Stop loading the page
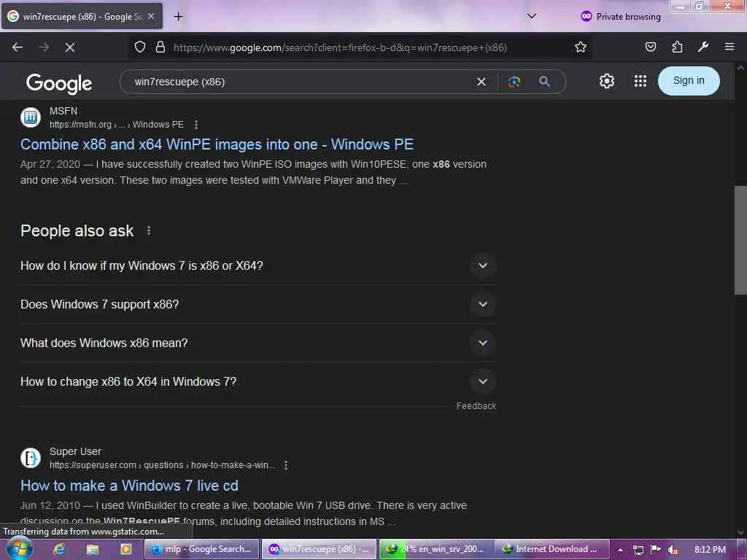The height and width of the screenshot is (560, 747). click(x=70, y=47)
